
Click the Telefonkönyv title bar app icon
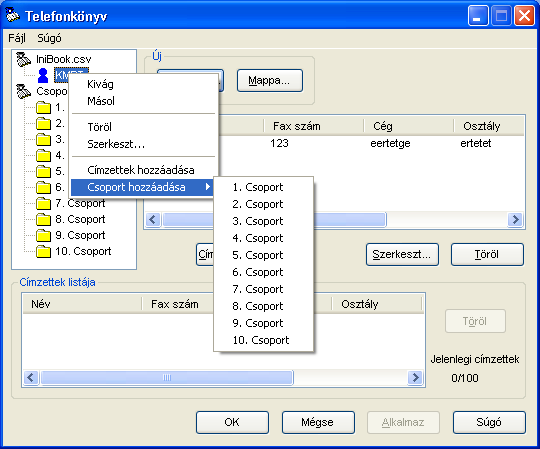click(x=13, y=15)
